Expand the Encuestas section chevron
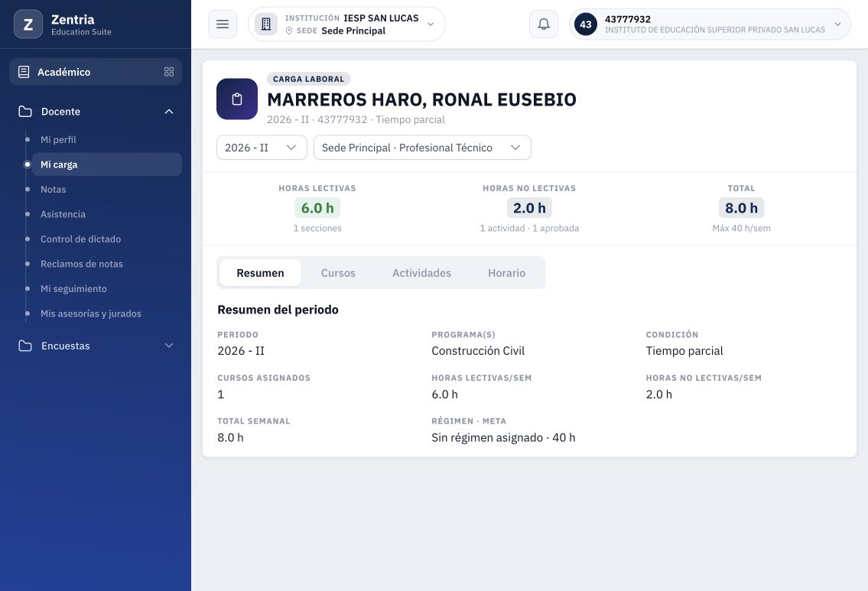This screenshot has width=868, height=591. 169,346
